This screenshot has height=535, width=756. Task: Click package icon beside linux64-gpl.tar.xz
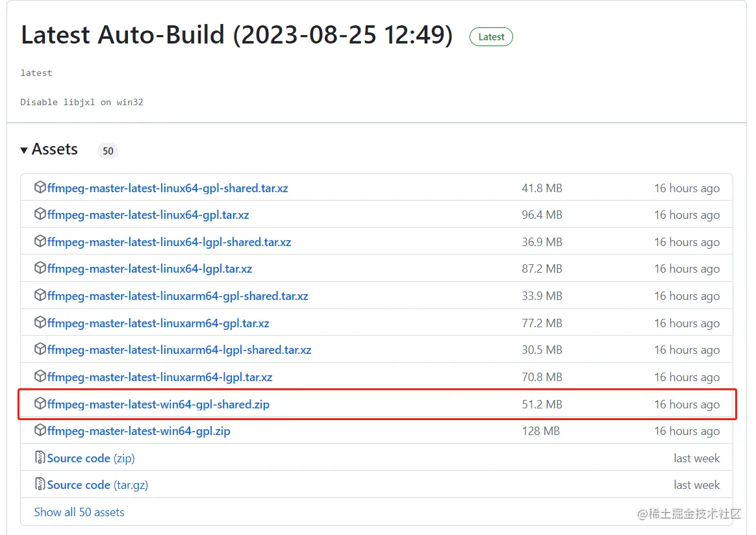40,214
